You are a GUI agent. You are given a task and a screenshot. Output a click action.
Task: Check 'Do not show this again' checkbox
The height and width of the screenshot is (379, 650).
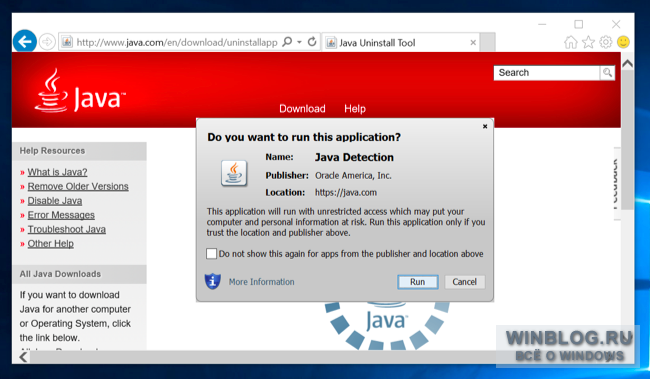pyautogui.click(x=211, y=254)
